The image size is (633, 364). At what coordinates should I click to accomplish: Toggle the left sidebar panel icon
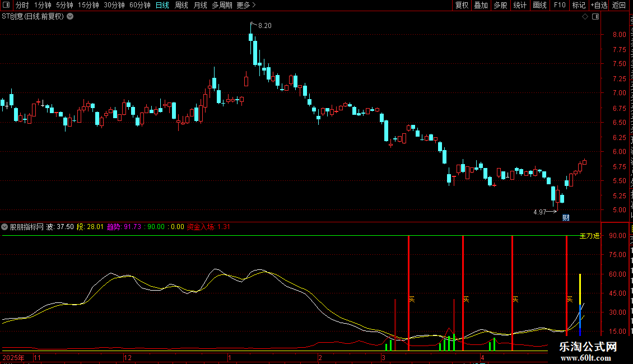click(x=6, y=5)
